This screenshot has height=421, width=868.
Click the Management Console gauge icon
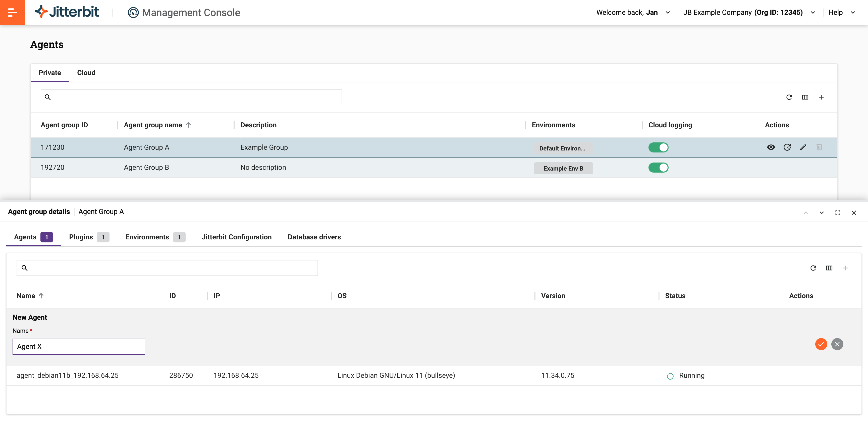[133, 13]
